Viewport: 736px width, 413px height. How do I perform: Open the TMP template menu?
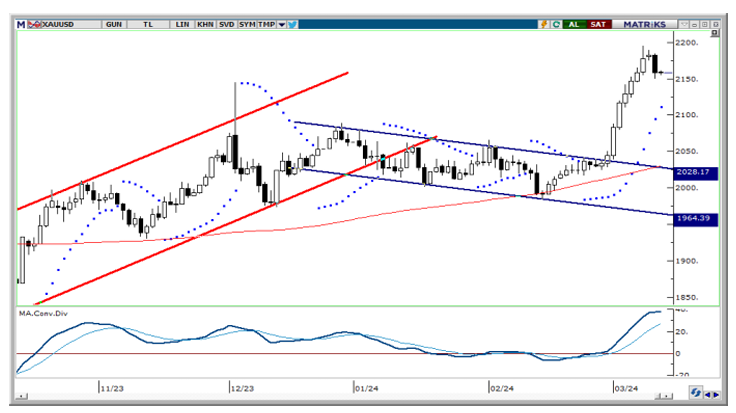[267, 23]
